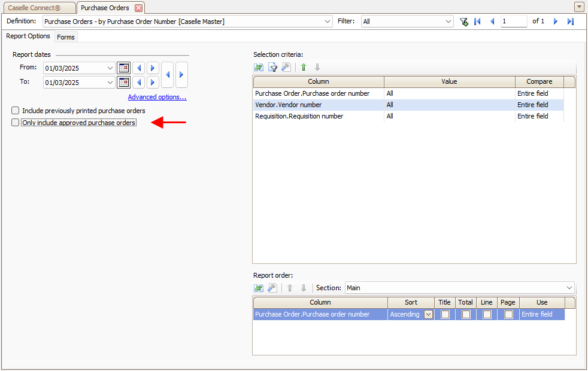Click the Value column header in criteria
Screen dimensions: 588x371
coord(449,82)
